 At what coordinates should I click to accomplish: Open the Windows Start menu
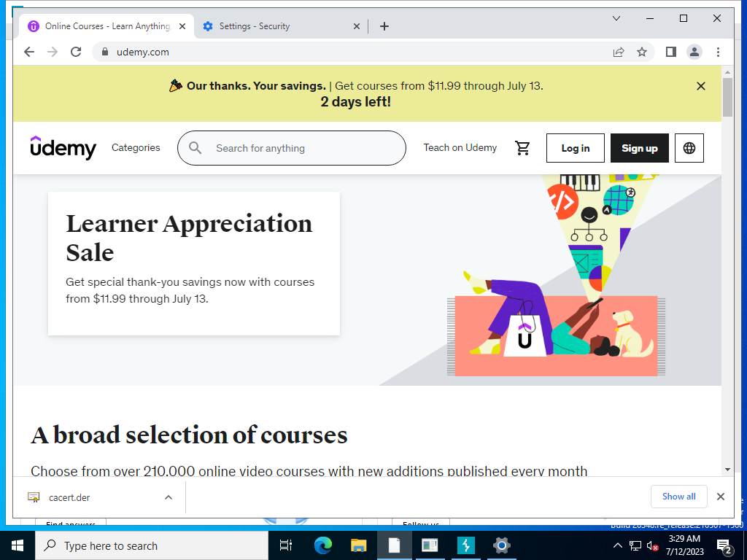[x=18, y=545]
